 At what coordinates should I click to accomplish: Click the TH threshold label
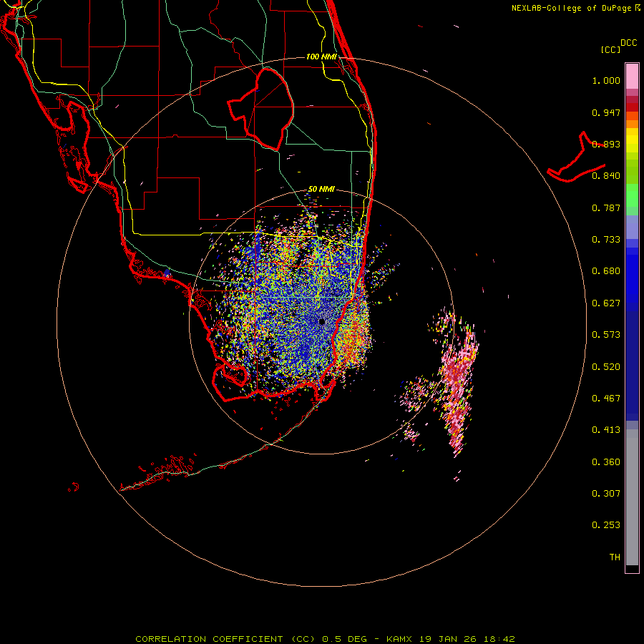(x=615, y=557)
